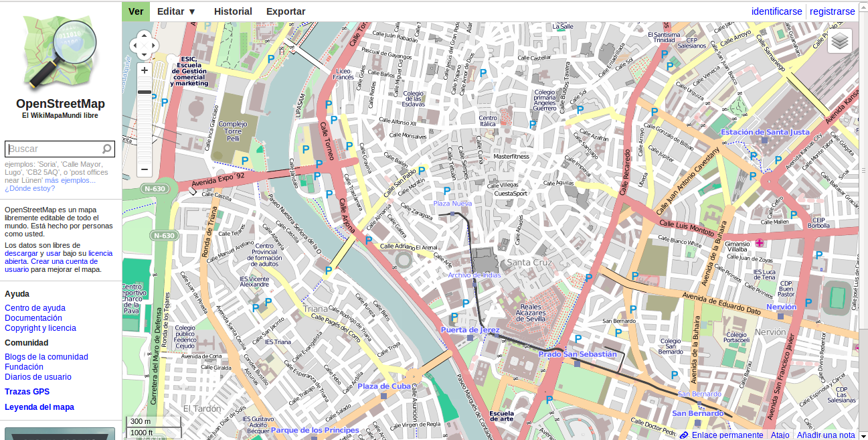Click the chain icon beside Enlace permanente

pyautogui.click(x=684, y=435)
